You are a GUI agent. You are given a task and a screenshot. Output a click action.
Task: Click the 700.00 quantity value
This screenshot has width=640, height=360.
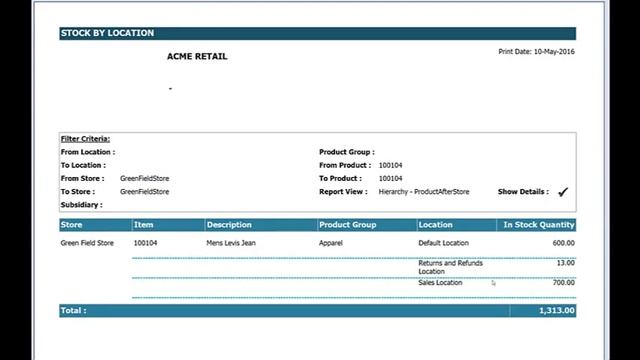click(x=564, y=282)
